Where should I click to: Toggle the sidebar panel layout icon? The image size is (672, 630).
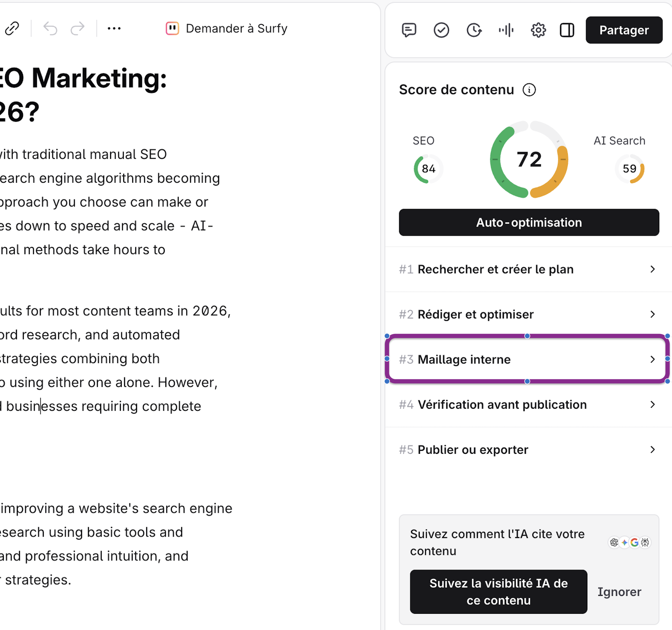click(x=567, y=30)
